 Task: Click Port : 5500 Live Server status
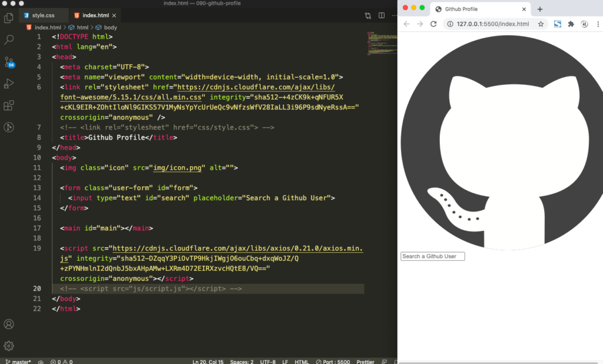point(333,362)
